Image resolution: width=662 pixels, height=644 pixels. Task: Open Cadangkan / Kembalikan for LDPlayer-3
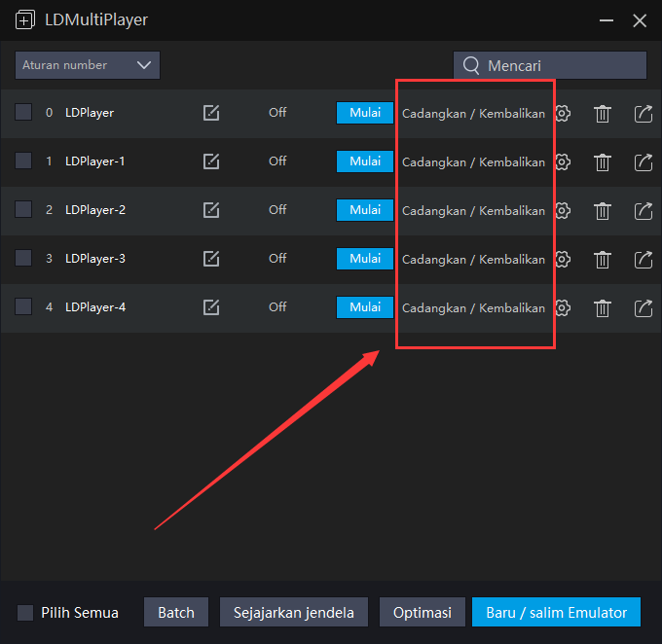coord(473,259)
